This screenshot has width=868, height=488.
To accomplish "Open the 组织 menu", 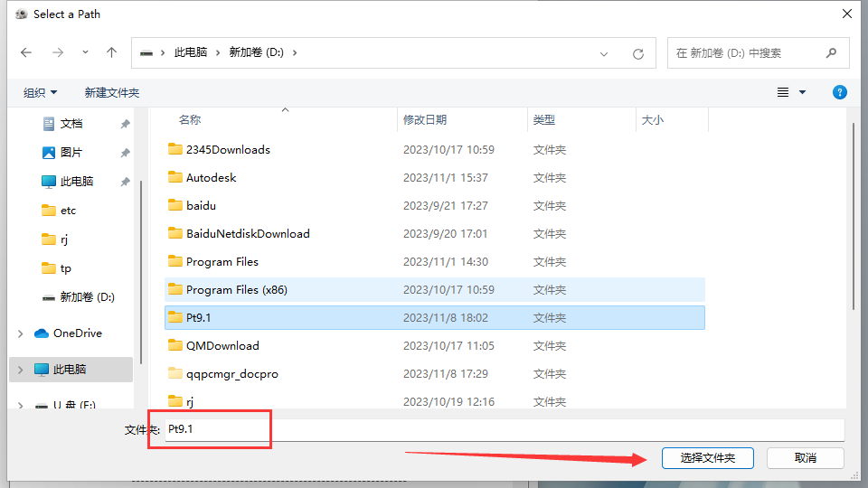I will click(40, 92).
